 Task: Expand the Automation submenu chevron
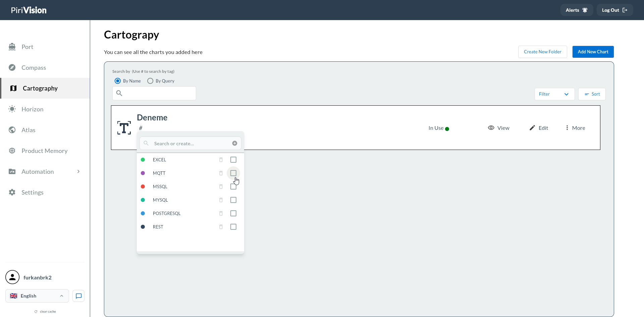click(x=78, y=171)
